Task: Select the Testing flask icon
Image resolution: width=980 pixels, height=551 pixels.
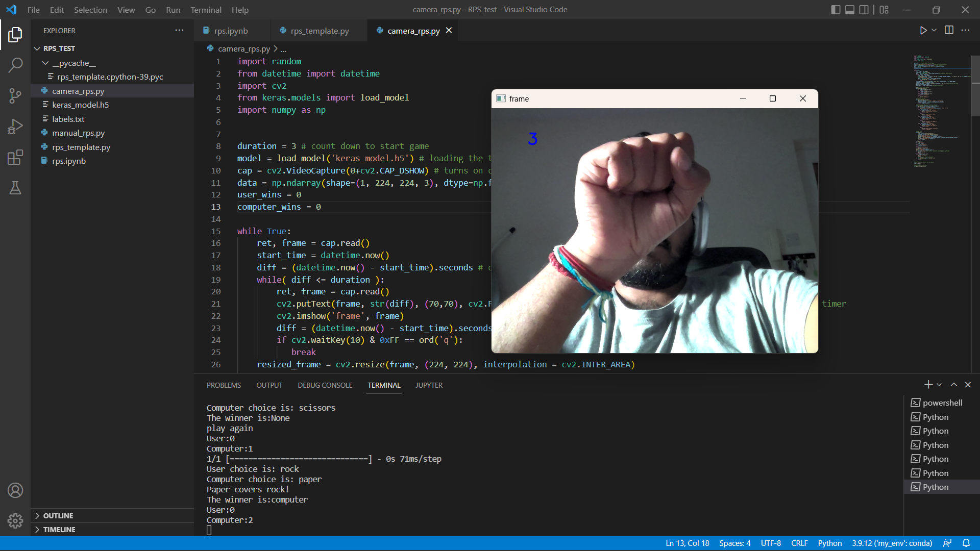Action: [x=15, y=188]
